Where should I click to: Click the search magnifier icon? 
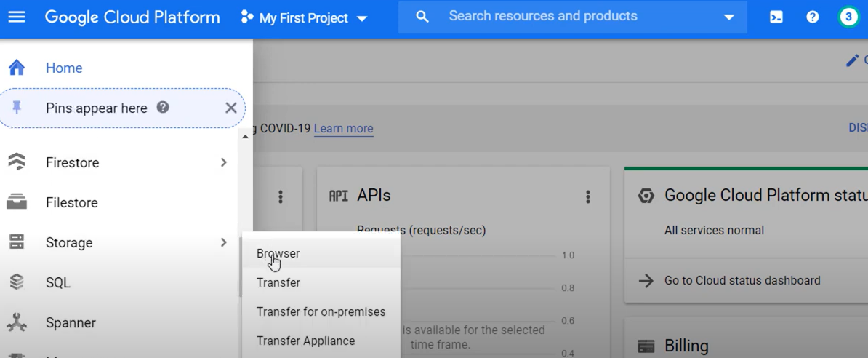click(422, 17)
